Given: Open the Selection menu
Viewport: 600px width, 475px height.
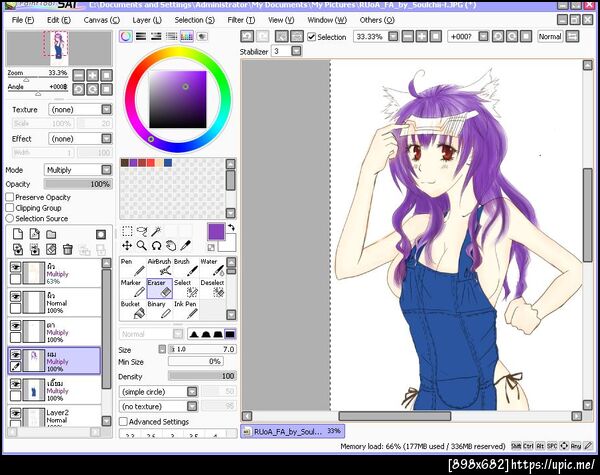Looking at the screenshot, I should (x=194, y=20).
